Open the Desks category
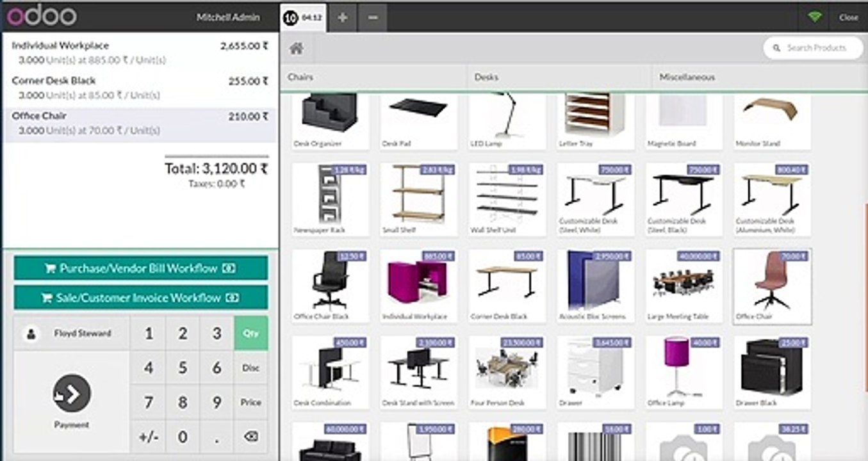This screenshot has height=461, width=868. 560,77
